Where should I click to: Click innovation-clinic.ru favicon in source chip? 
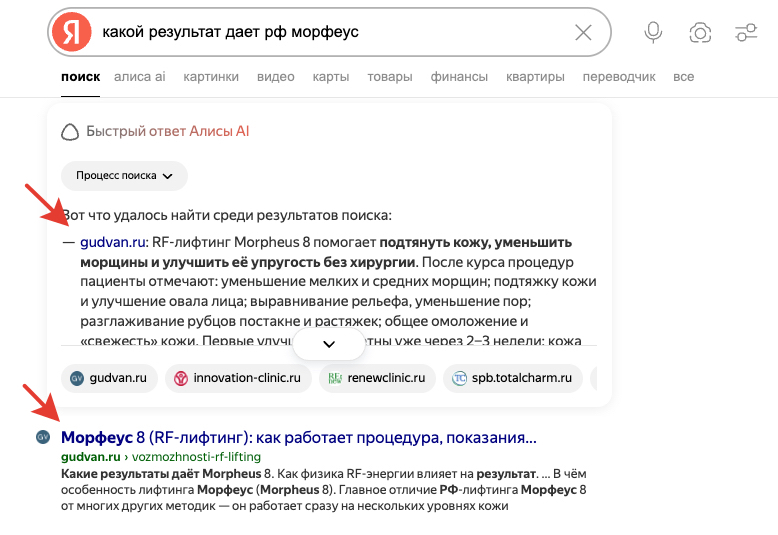[181, 378]
